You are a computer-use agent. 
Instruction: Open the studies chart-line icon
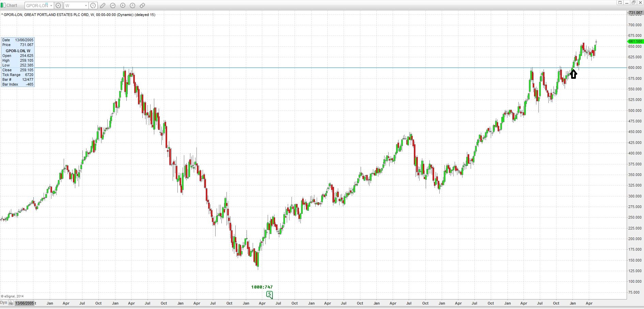113,5
